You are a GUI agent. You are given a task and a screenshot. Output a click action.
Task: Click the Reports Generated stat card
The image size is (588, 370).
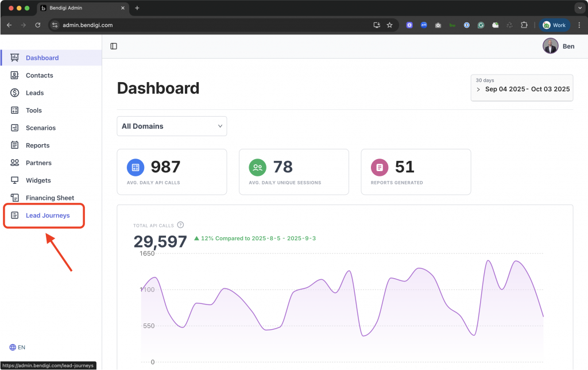(416, 172)
